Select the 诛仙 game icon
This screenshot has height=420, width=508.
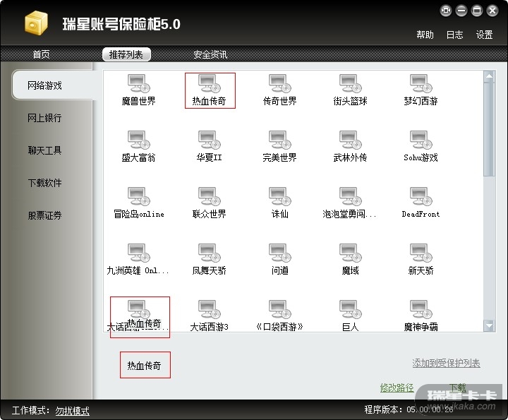point(280,203)
